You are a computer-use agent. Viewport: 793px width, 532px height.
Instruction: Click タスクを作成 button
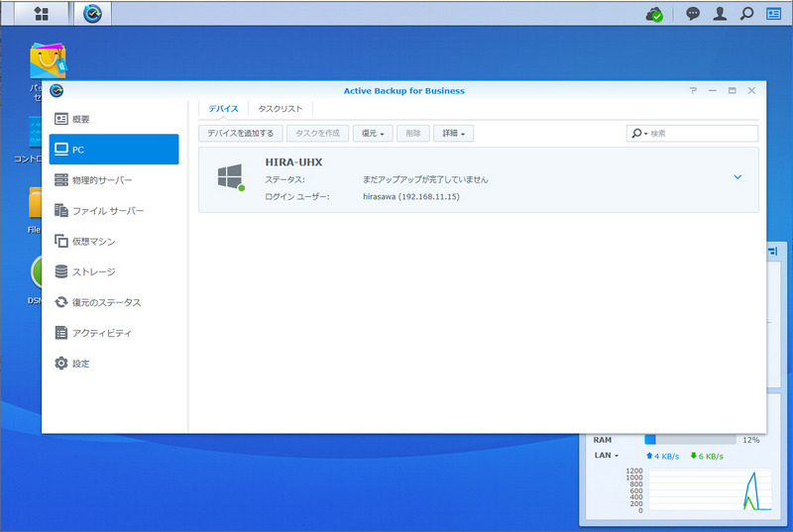click(x=317, y=134)
